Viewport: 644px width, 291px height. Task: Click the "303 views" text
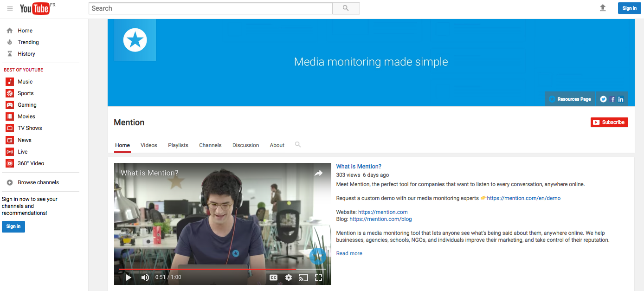pyautogui.click(x=348, y=175)
